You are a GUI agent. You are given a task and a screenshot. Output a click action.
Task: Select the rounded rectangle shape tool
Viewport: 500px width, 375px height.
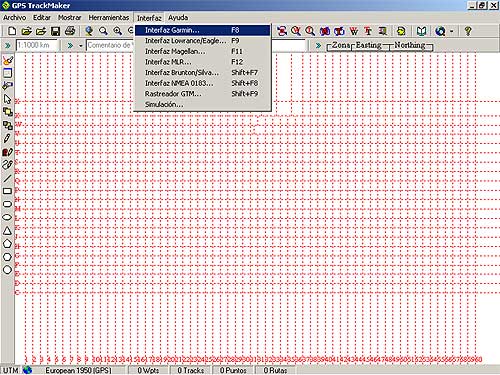tap(7, 204)
